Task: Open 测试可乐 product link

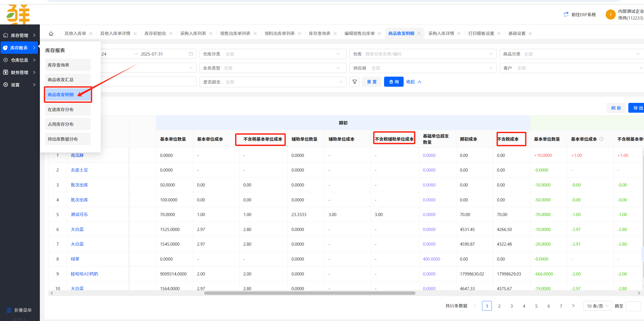Action: [x=79, y=215]
